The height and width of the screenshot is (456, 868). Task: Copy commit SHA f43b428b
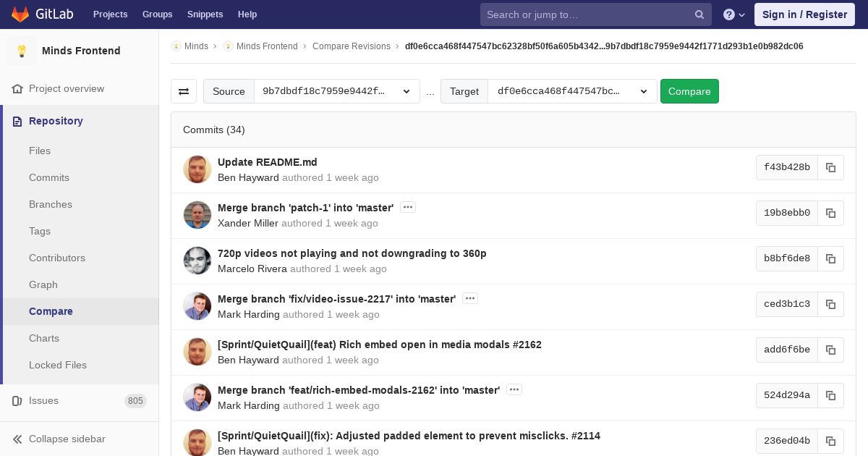point(830,167)
